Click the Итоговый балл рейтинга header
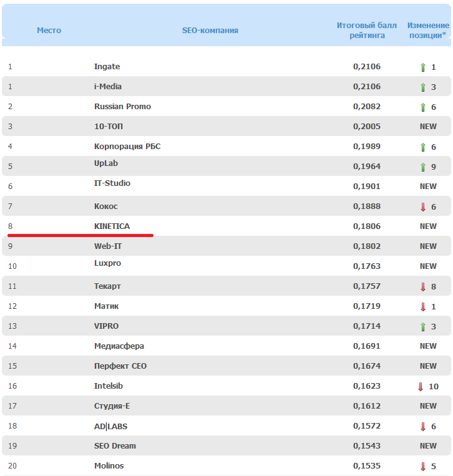The height and width of the screenshot is (476, 453). (x=367, y=30)
